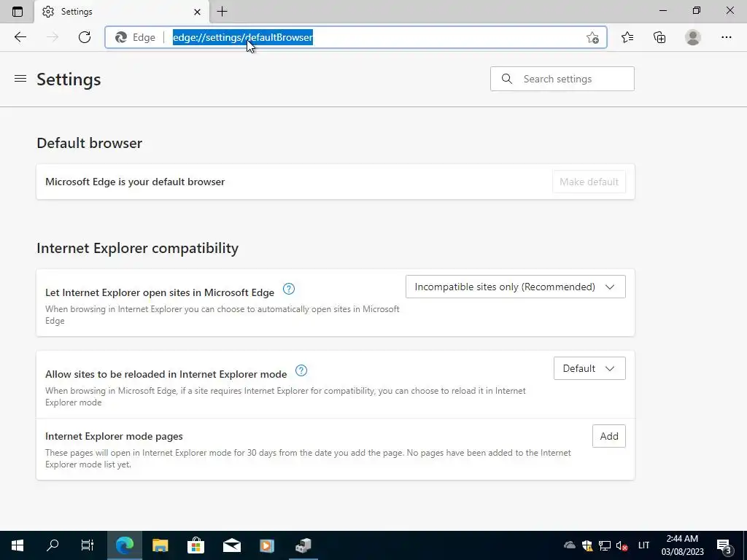Open the Collections icon

click(x=659, y=37)
